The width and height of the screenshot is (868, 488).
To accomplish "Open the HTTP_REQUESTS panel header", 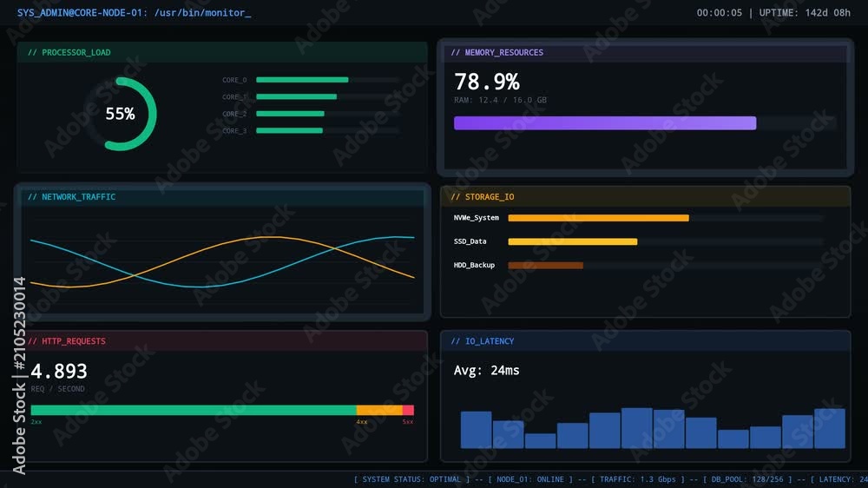I will pos(222,341).
